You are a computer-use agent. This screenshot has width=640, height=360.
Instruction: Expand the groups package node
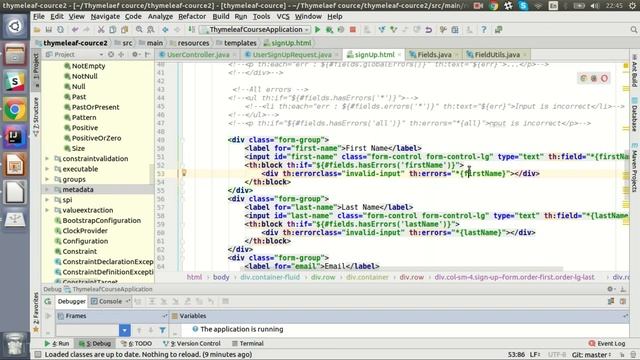point(47,179)
